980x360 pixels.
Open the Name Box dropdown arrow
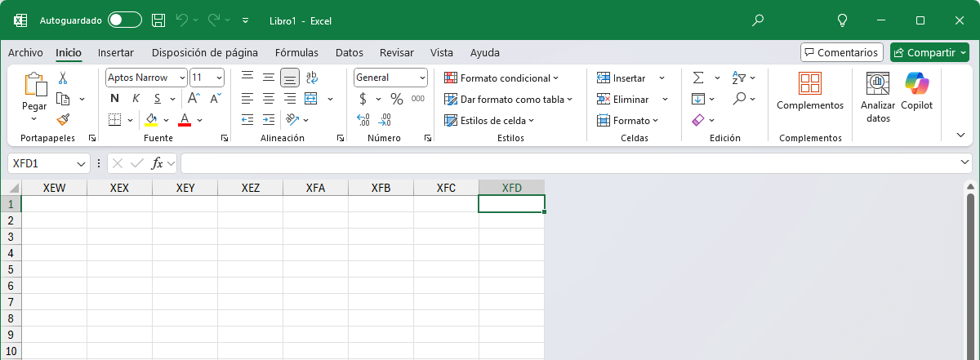point(82,163)
